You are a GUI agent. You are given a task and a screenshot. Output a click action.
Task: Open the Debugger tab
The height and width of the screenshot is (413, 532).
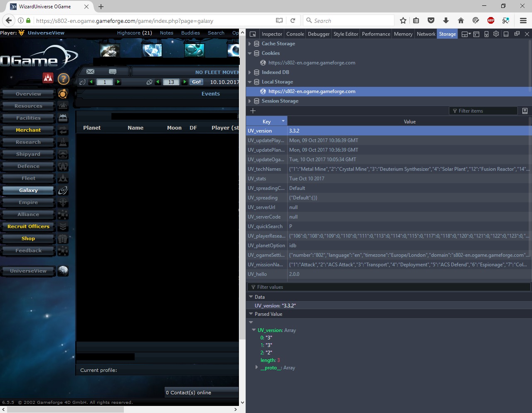coord(319,34)
